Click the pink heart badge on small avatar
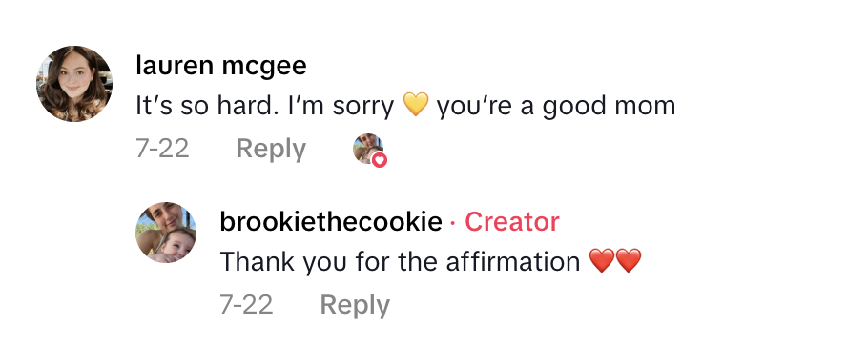Viewport: 868px width, 345px height. point(380,160)
